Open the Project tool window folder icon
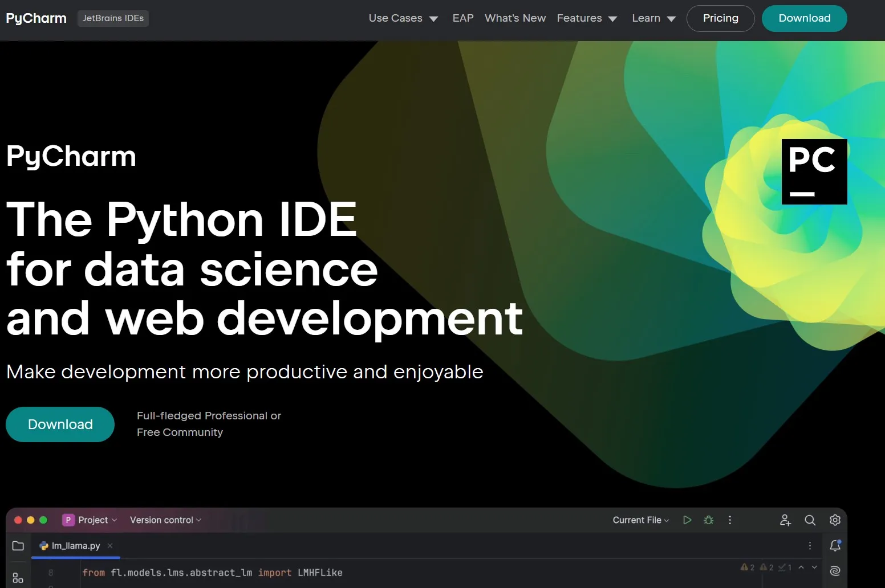This screenshot has width=885, height=588. click(x=18, y=546)
